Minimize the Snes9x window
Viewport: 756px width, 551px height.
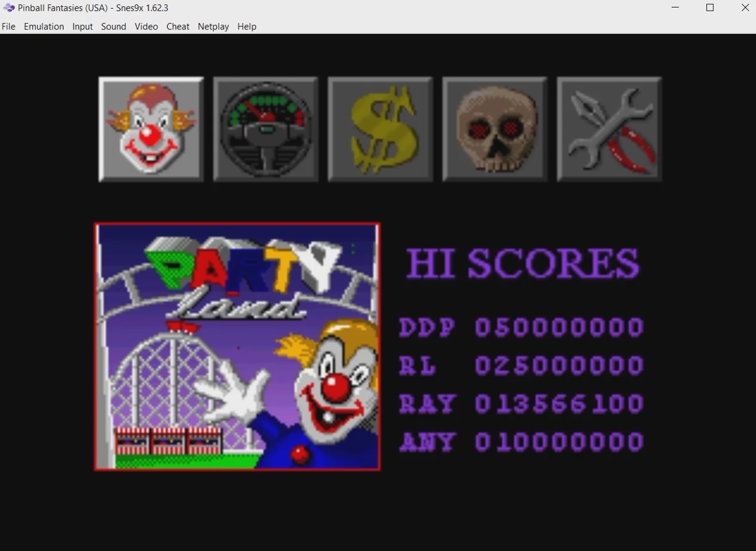tap(675, 8)
